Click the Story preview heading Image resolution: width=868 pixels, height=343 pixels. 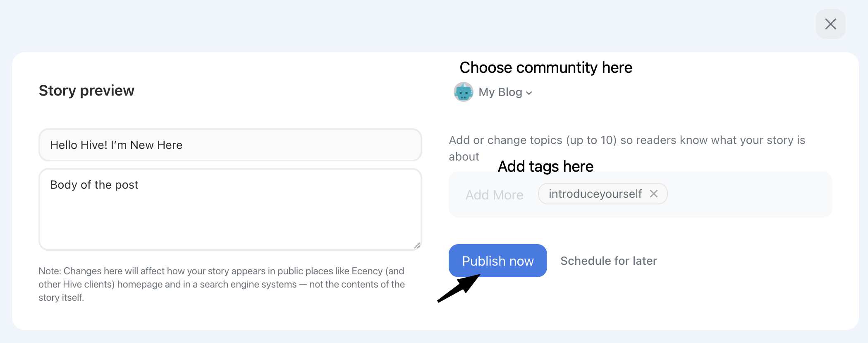86,90
